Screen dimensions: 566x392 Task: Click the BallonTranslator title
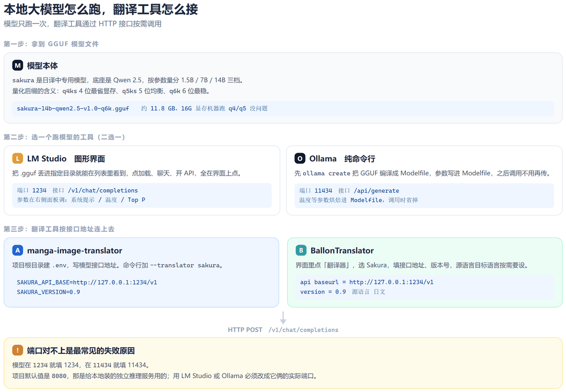342,251
